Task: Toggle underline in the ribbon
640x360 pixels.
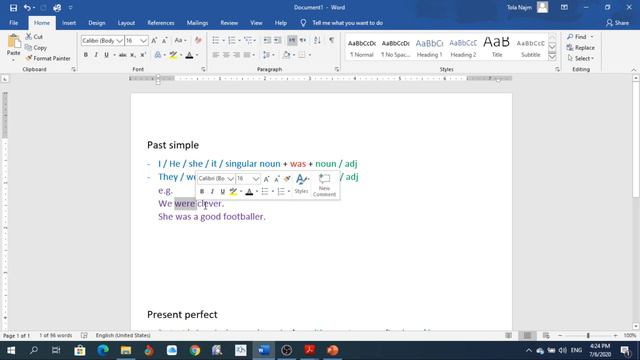Action: [x=106, y=55]
